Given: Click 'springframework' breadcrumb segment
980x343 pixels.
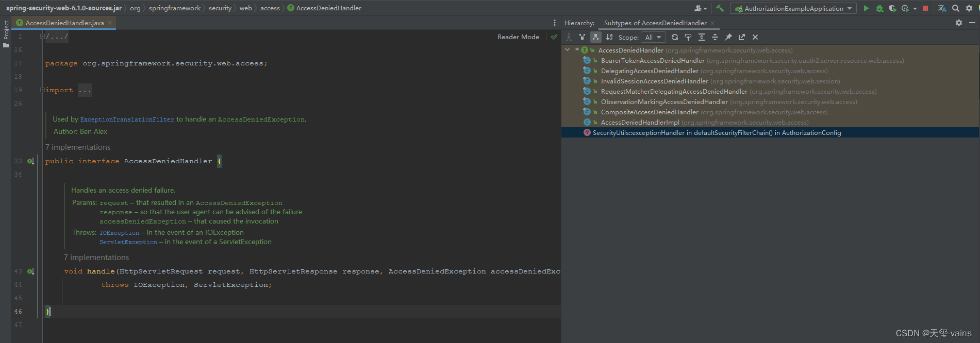Looking at the screenshot, I should (175, 8).
